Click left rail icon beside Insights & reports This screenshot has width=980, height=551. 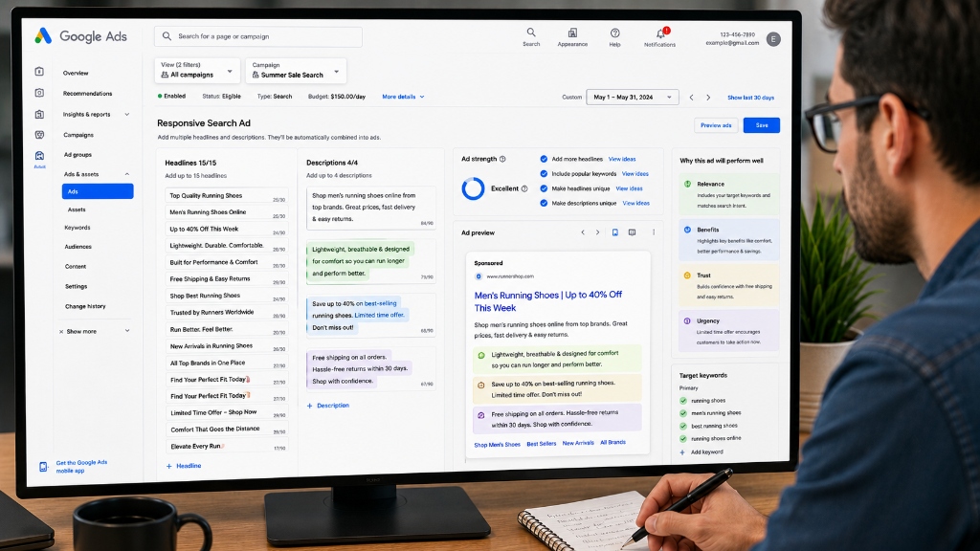click(x=39, y=115)
